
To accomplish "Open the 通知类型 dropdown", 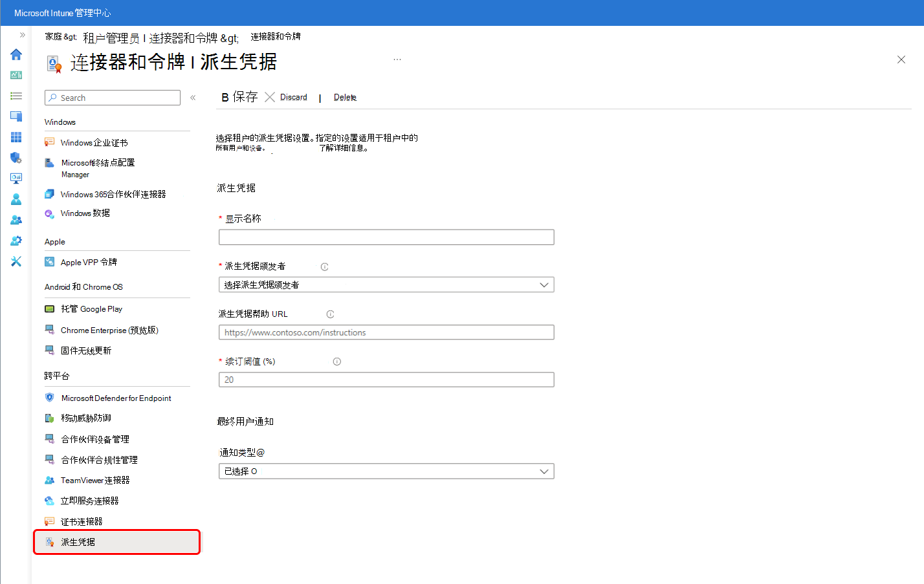I will tap(386, 471).
